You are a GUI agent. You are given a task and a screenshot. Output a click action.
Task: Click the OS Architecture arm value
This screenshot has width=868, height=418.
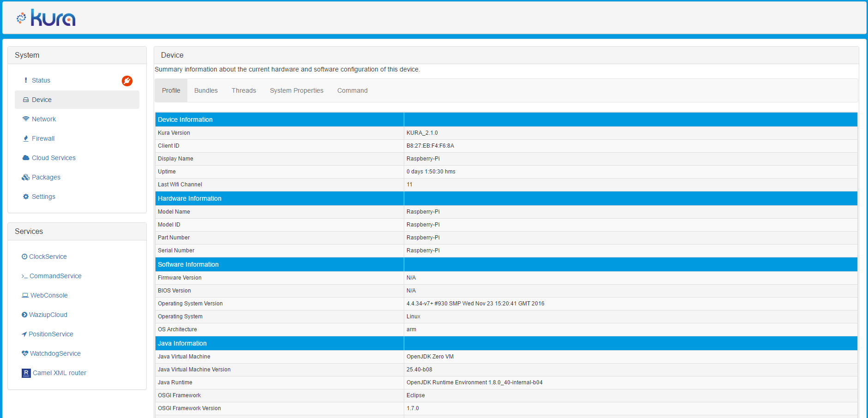[411, 329]
